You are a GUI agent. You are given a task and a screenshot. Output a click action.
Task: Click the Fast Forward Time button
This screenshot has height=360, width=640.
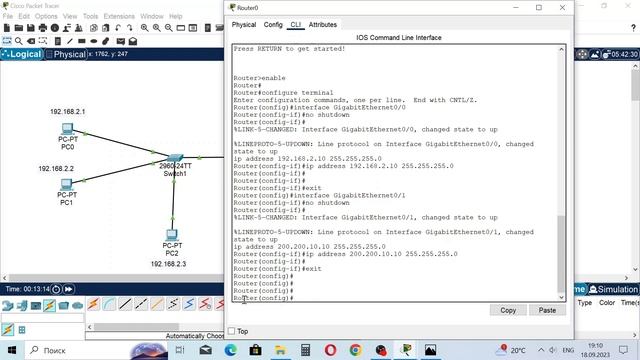pos(69,289)
